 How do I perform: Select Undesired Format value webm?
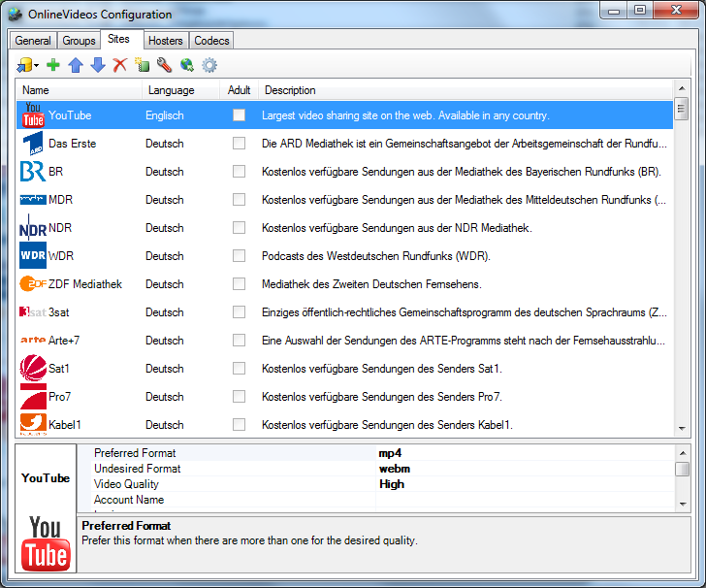[526, 469]
